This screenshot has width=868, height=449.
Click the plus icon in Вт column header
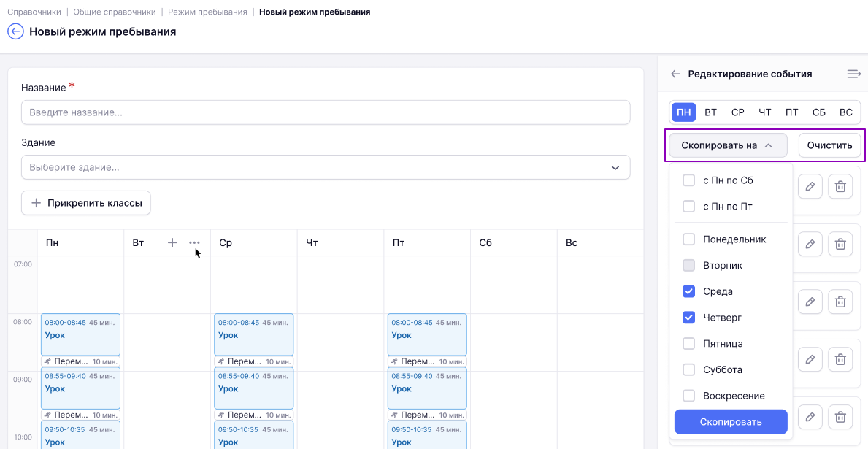click(172, 242)
